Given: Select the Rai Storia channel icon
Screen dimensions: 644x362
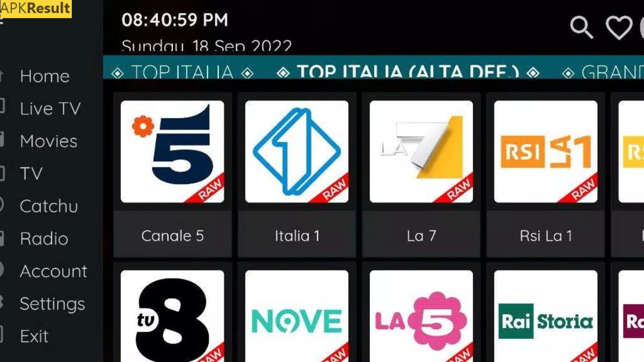Looking at the screenshot, I should coord(545,315).
